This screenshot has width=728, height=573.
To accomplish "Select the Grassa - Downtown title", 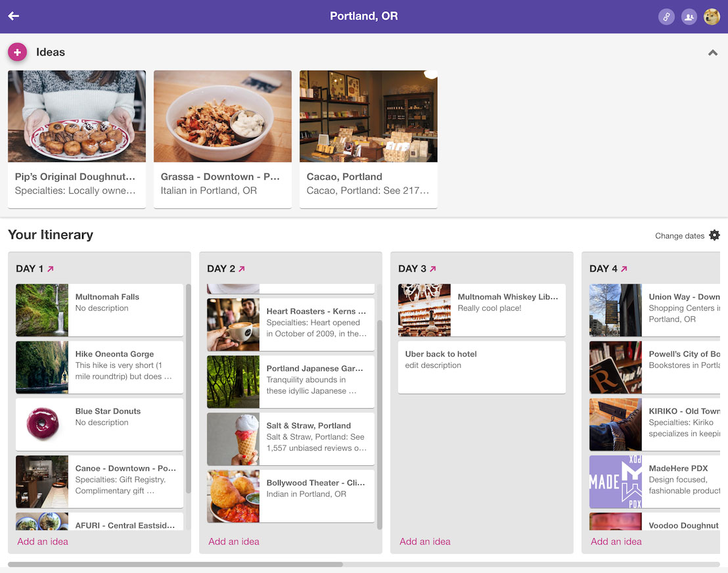I will click(220, 177).
